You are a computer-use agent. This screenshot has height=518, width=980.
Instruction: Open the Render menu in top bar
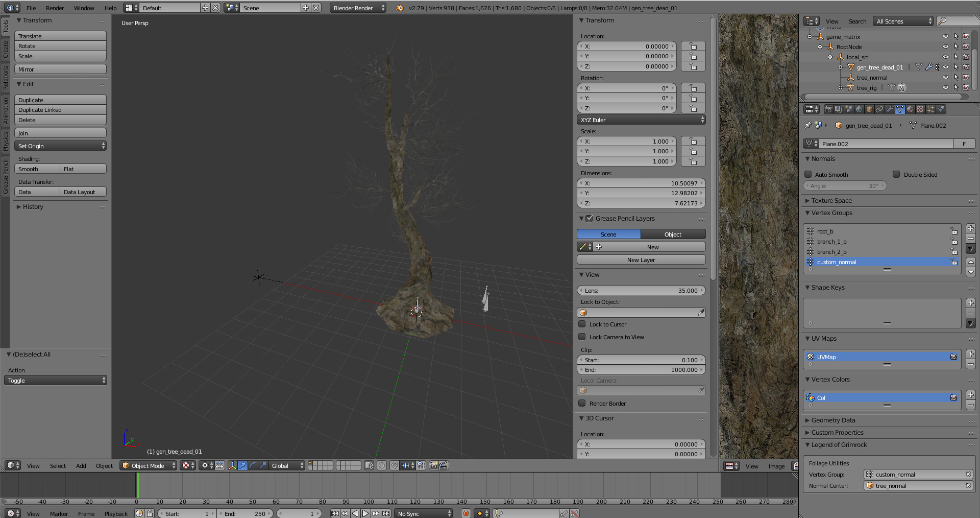click(55, 8)
